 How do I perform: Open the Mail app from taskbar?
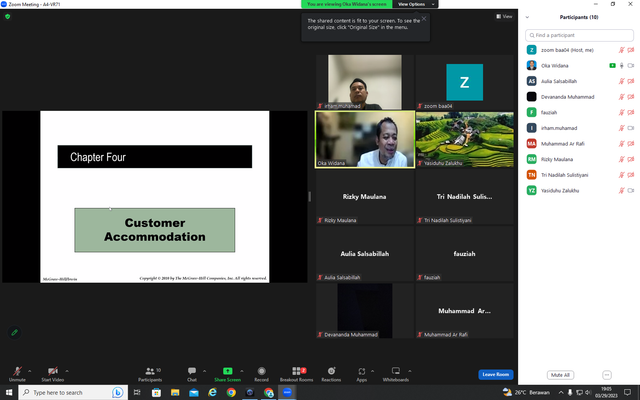(x=194, y=392)
